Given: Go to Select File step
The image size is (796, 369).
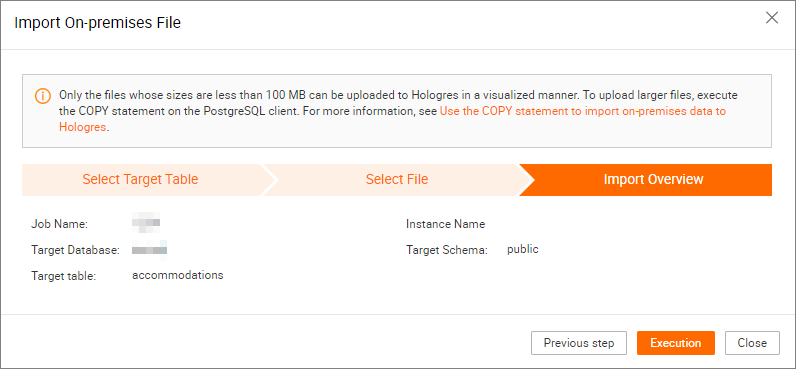Looking at the screenshot, I should click(396, 179).
